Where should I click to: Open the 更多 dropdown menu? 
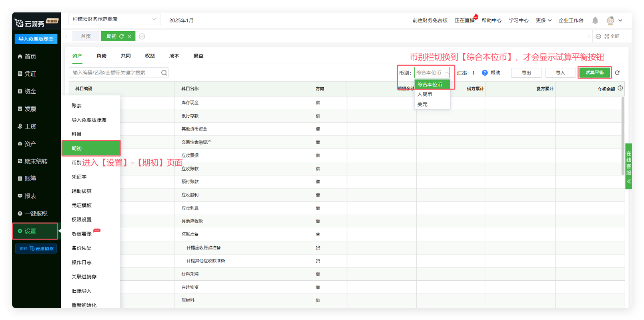(x=544, y=20)
